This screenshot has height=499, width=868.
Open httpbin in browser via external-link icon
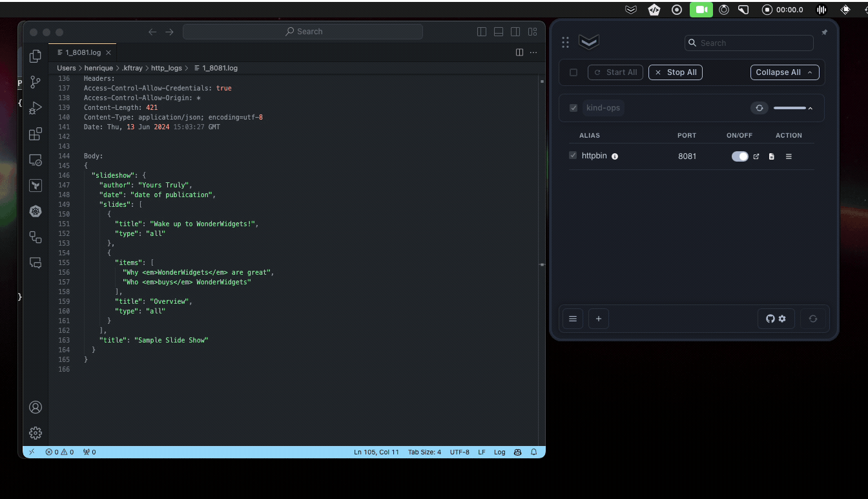point(756,156)
